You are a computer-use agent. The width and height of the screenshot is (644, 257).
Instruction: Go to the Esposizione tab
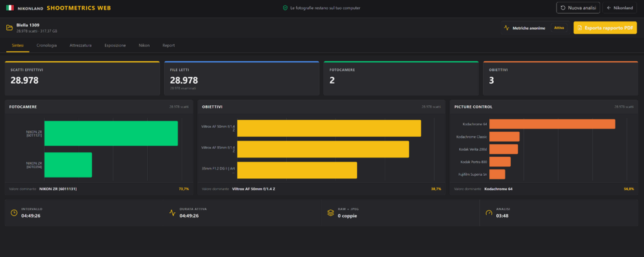115,45
